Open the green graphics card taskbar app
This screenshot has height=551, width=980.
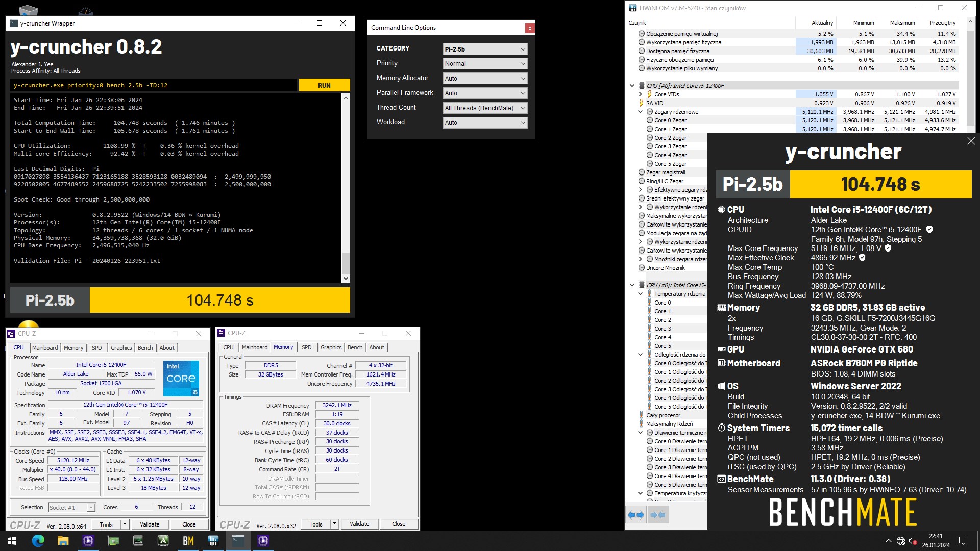coord(113,541)
